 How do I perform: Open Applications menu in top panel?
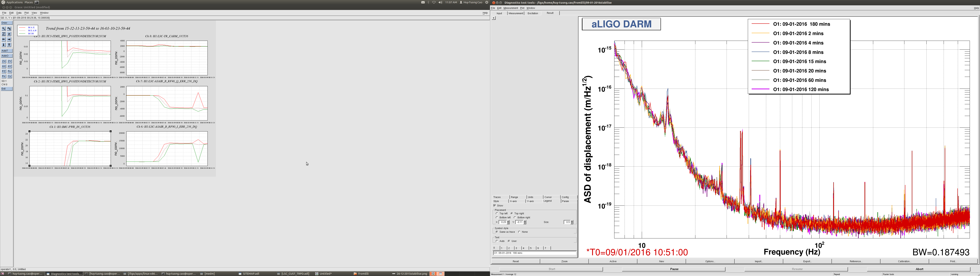pyautogui.click(x=15, y=2)
